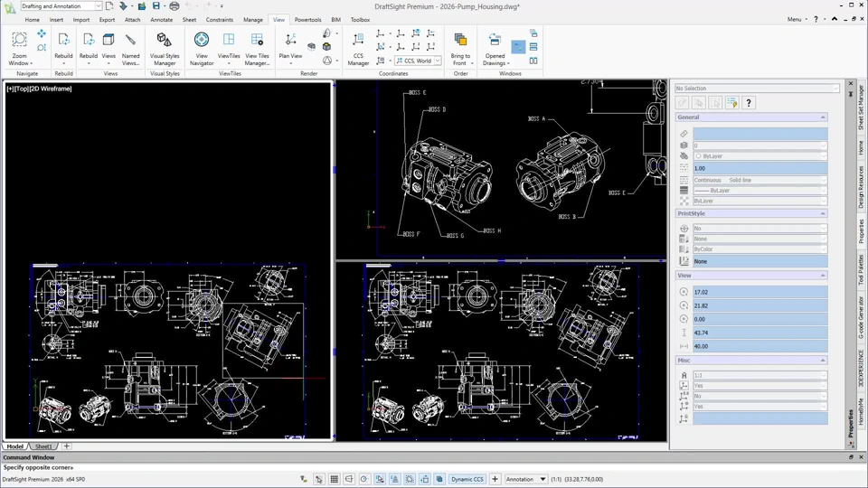The height and width of the screenshot is (488, 868).
Task: Toggle Dynamic CCS in the status bar
Action: [467, 479]
